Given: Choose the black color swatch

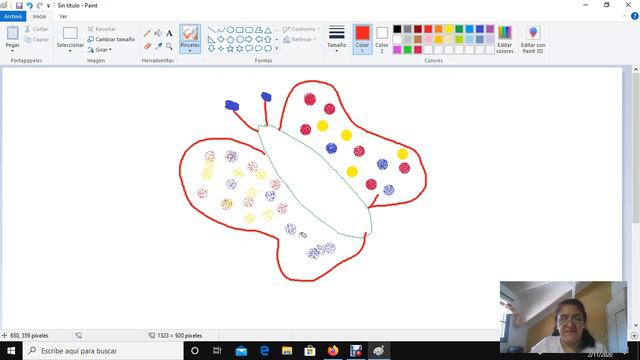Looking at the screenshot, I should pyautogui.click(x=397, y=29).
